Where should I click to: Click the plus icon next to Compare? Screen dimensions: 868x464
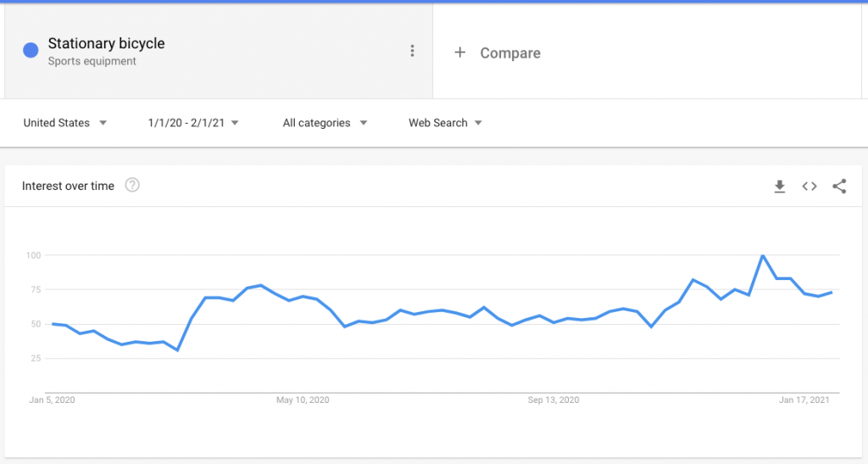click(460, 53)
